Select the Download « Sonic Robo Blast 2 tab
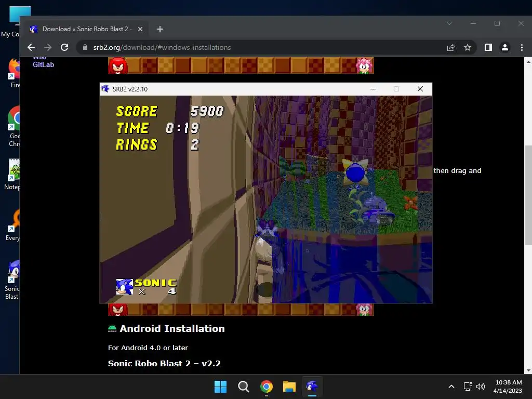 87,29
